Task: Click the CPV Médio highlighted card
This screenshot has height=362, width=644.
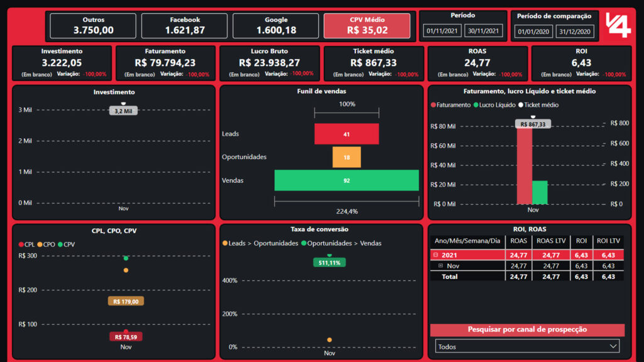Action: [367, 26]
